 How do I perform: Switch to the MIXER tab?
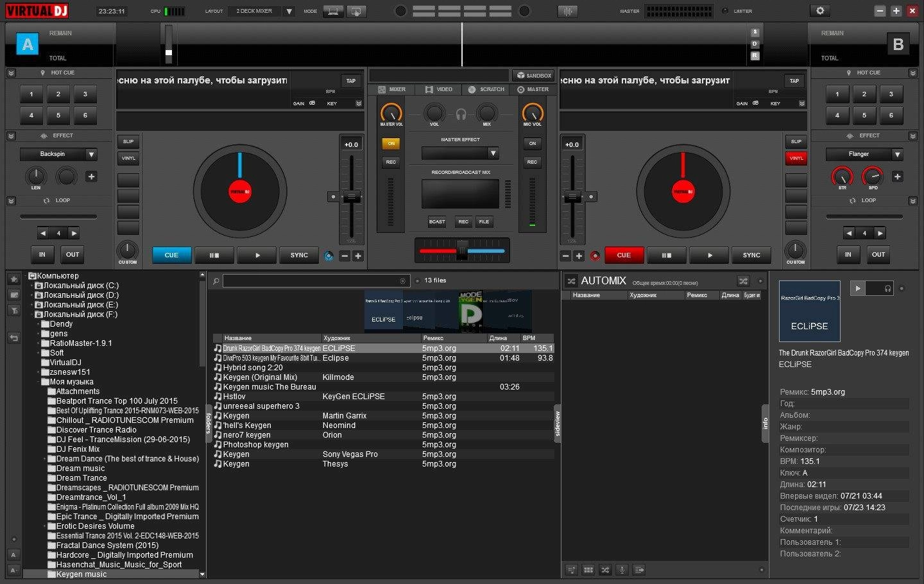coord(391,89)
